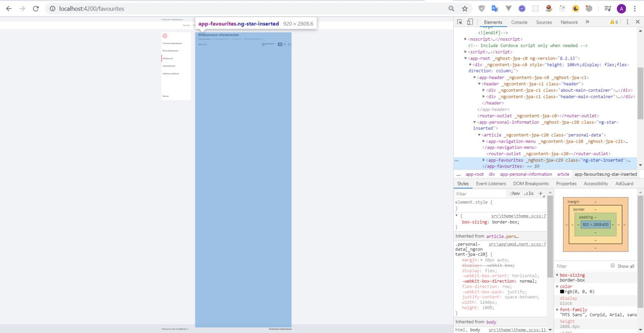Open the theme.scss:11 source link
The height and width of the screenshot is (333, 644).
pyautogui.click(x=517, y=330)
